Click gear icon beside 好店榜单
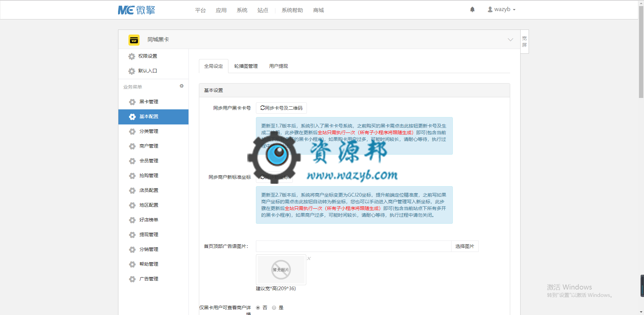Image resolution: width=644 pixels, height=315 pixels. tap(132, 220)
